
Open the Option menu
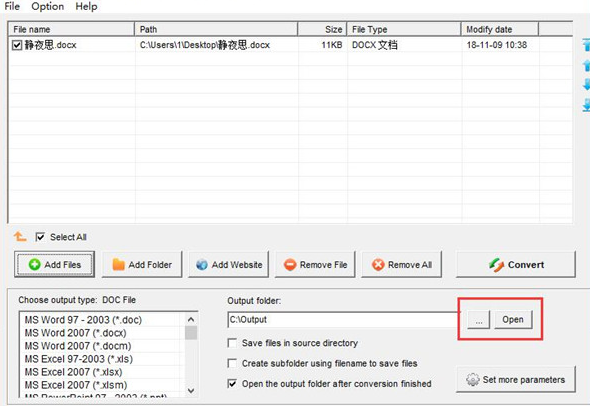tap(47, 6)
